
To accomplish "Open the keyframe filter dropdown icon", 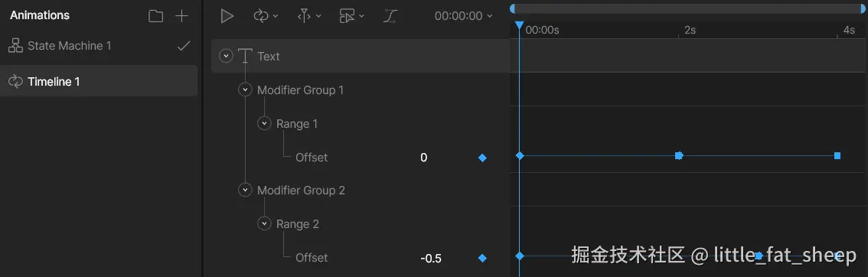I will coord(351,16).
